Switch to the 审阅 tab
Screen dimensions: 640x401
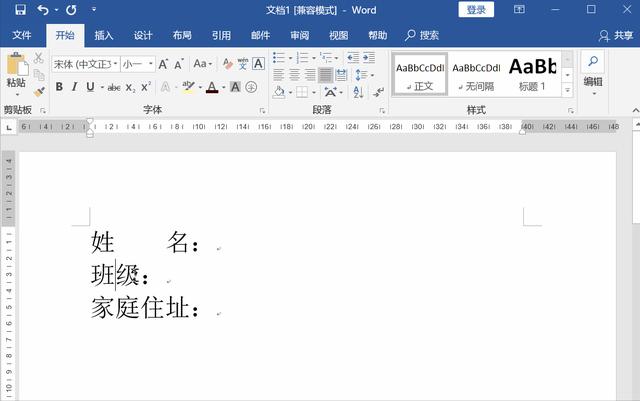(300, 35)
